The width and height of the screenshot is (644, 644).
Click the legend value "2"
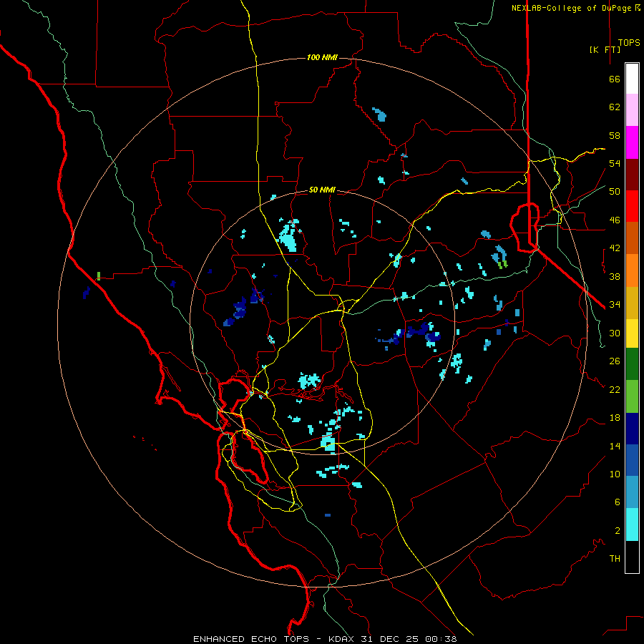point(618,531)
